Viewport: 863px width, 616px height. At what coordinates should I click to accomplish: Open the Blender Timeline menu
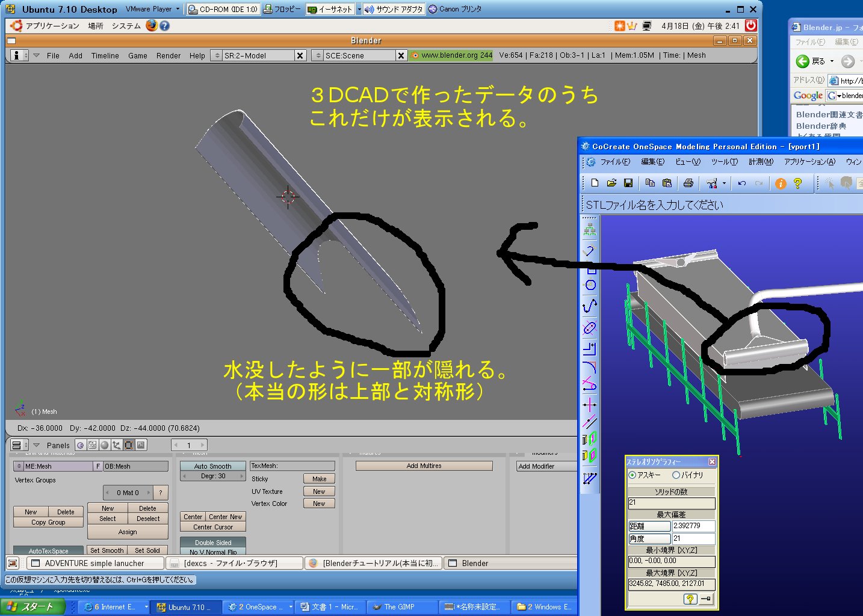coord(105,55)
